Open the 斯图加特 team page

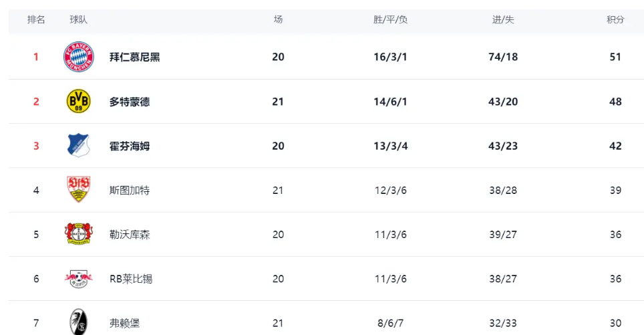(x=130, y=191)
